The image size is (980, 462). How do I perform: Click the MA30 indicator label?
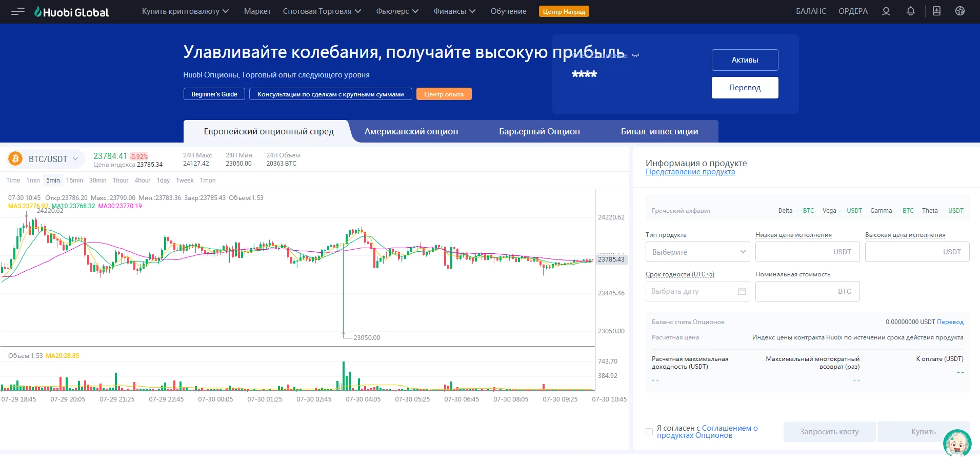pyautogui.click(x=120, y=206)
